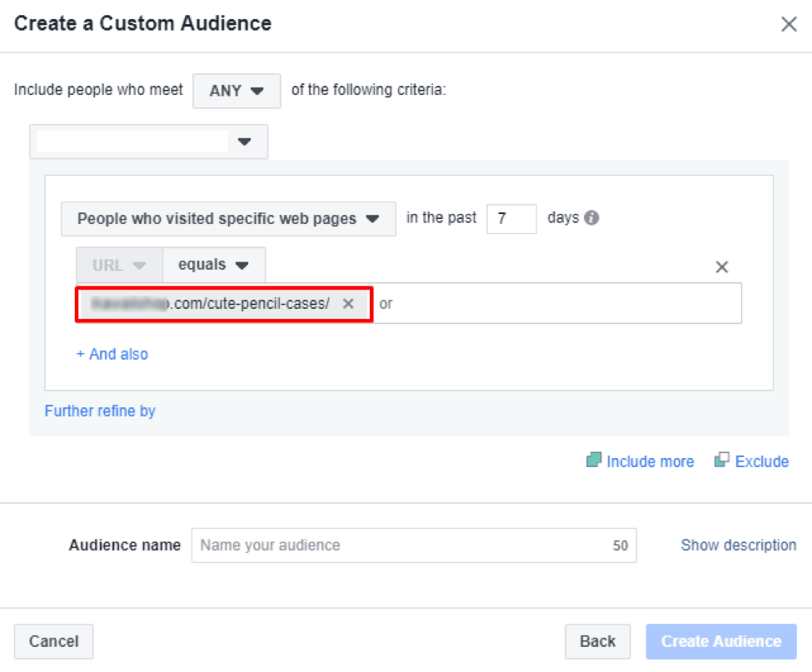Select the Show description option

coord(738,545)
